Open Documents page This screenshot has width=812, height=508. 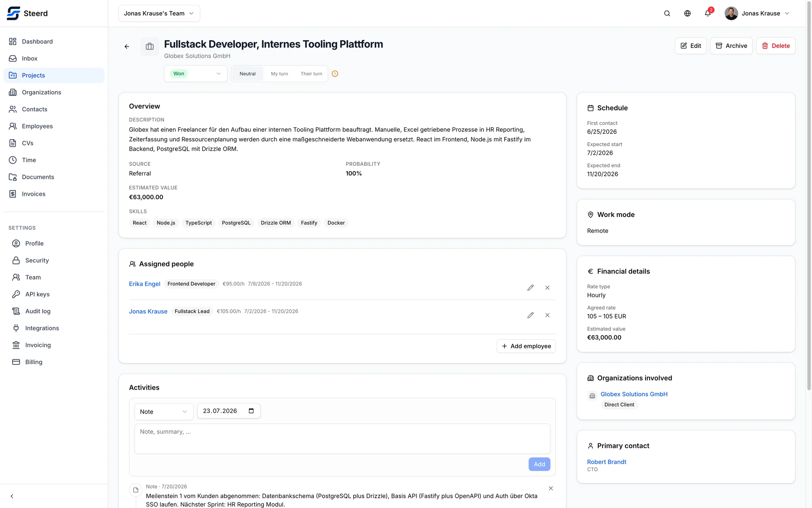pyautogui.click(x=54, y=177)
